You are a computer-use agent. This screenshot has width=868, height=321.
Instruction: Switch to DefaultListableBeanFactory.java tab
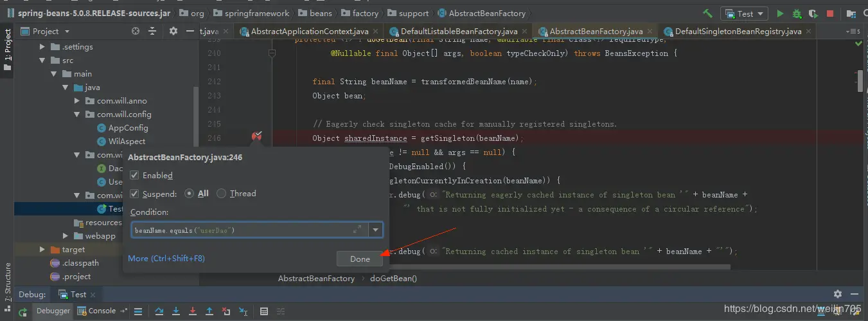tap(459, 31)
